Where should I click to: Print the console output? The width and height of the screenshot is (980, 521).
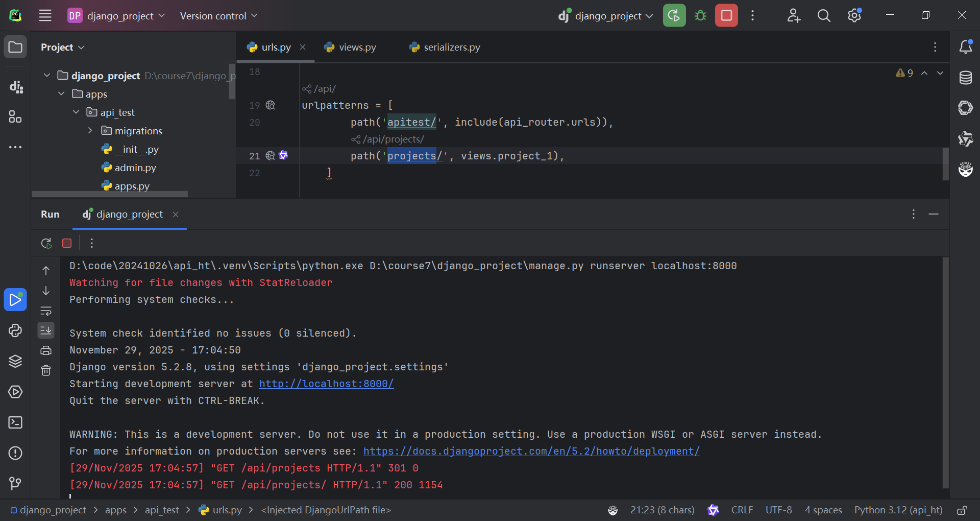[46, 350]
